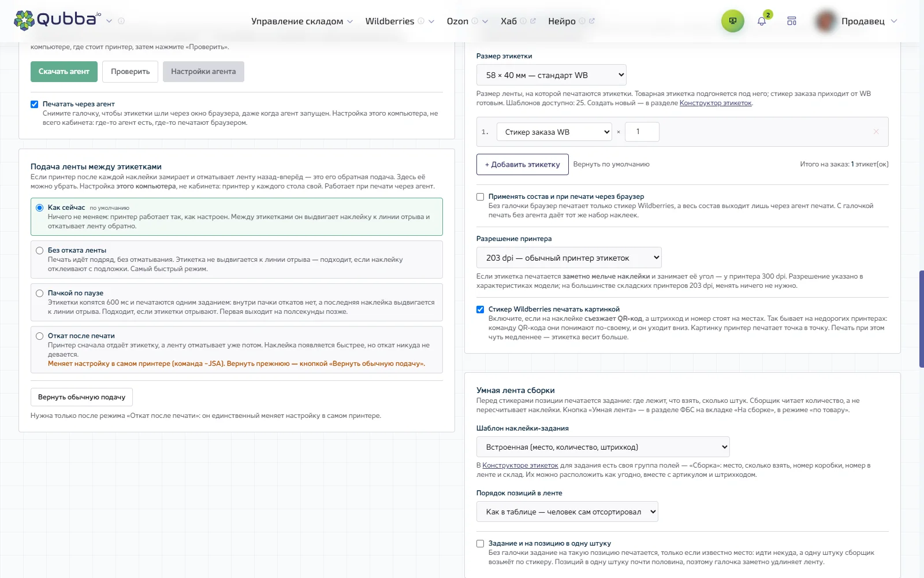Screen dimensions: 924x578
Task: Toggle Печатать через агент checkbox
Action: [x=35, y=104]
